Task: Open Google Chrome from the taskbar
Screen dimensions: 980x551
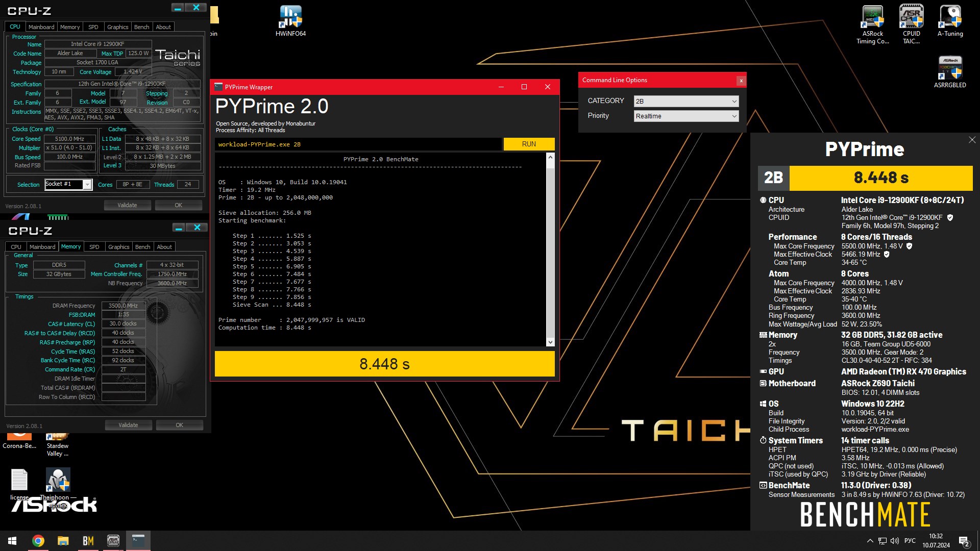Action: point(38,541)
